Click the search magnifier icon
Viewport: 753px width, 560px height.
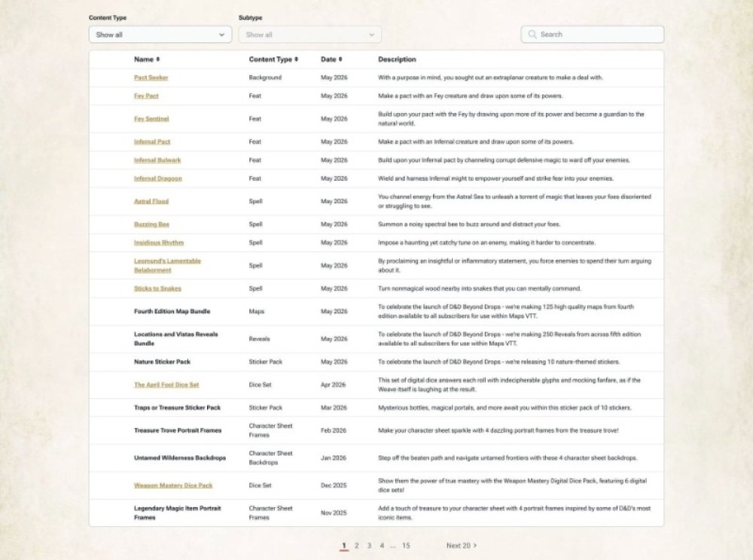pos(532,35)
